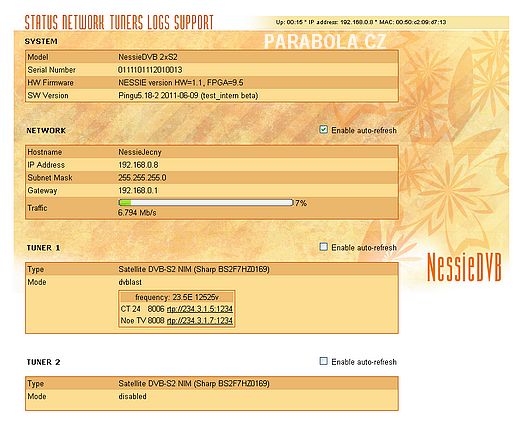Click the NessieDVB logo
This screenshot has width=520, height=429.
coord(464,268)
